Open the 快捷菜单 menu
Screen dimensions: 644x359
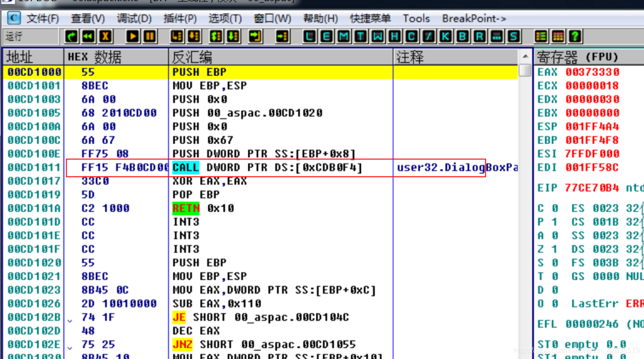coord(371,19)
